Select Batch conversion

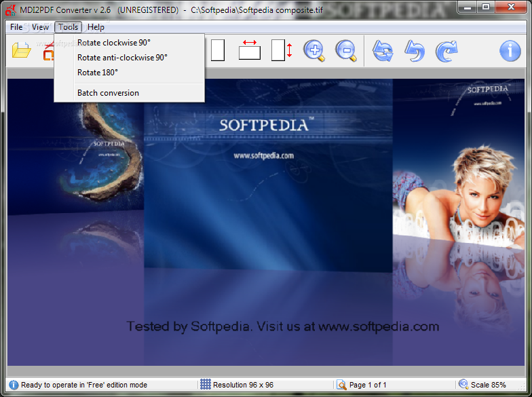129,93
